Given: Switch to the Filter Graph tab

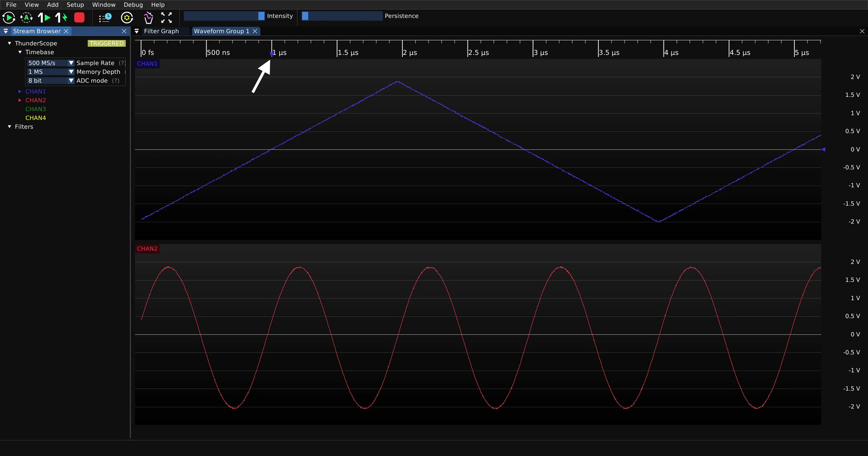Looking at the screenshot, I should coord(161,31).
